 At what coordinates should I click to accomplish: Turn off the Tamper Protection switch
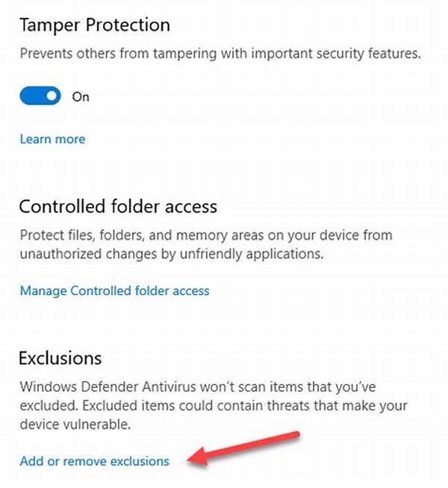point(40,96)
